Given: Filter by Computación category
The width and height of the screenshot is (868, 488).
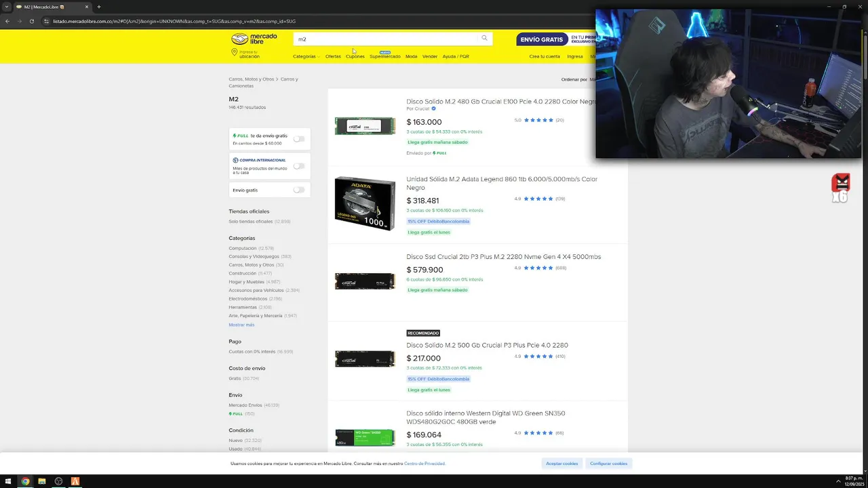Looking at the screenshot, I should [x=243, y=248].
